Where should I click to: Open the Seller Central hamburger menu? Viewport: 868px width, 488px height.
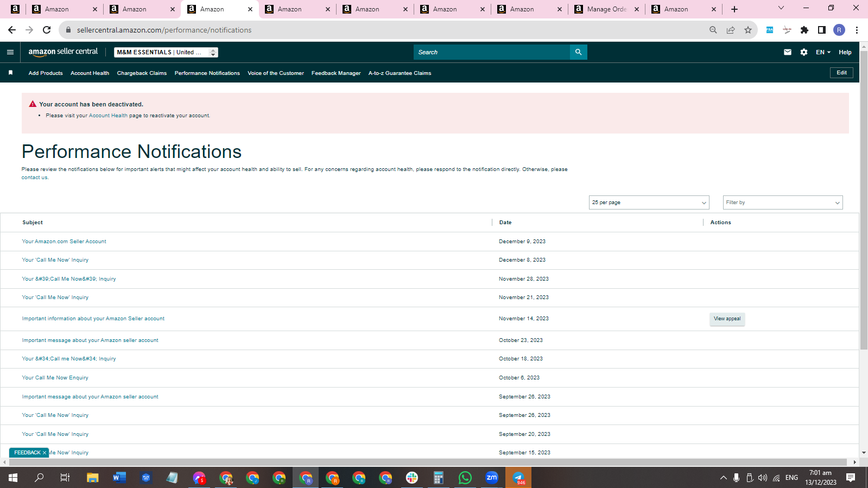[x=10, y=52]
